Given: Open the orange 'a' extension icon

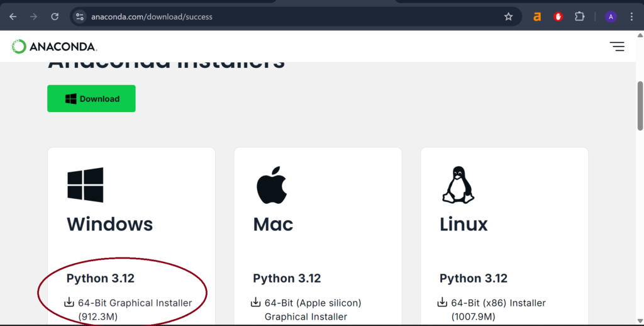Looking at the screenshot, I should click(537, 17).
